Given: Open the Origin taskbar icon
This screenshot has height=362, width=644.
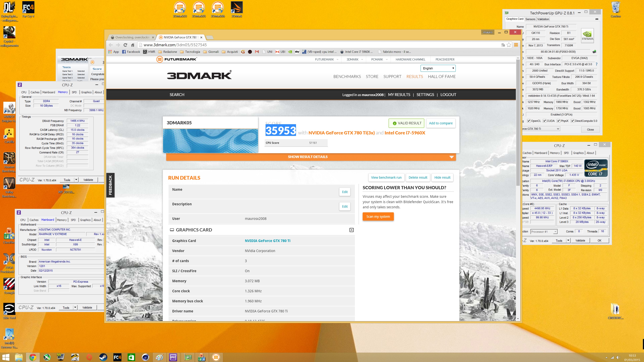Looking at the screenshot, I should point(89,357).
